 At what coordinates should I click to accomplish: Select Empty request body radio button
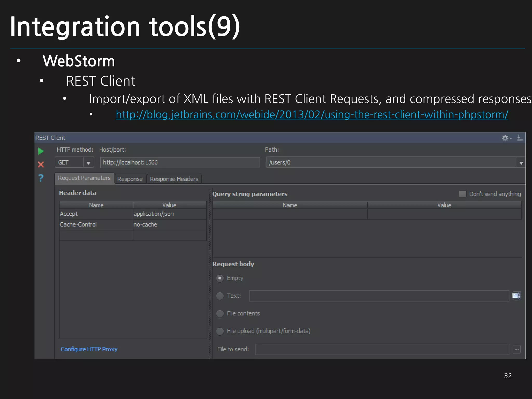pyautogui.click(x=220, y=278)
